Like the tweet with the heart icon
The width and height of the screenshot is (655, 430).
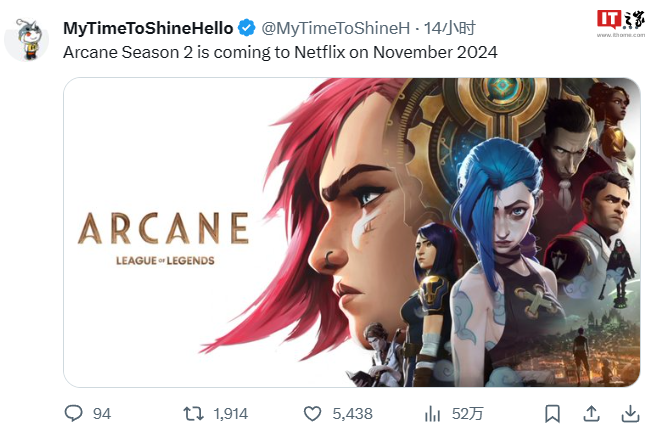[312, 413]
